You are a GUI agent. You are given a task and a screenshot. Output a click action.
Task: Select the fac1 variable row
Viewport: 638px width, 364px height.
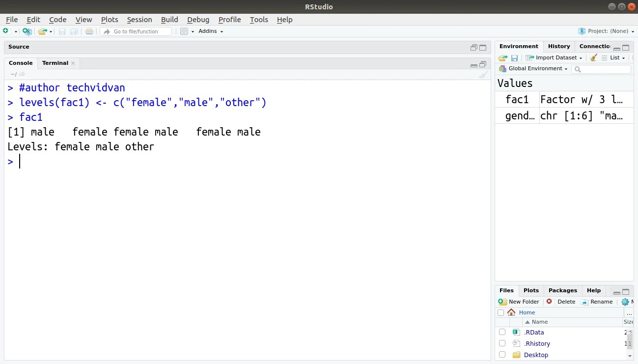pyautogui.click(x=564, y=100)
